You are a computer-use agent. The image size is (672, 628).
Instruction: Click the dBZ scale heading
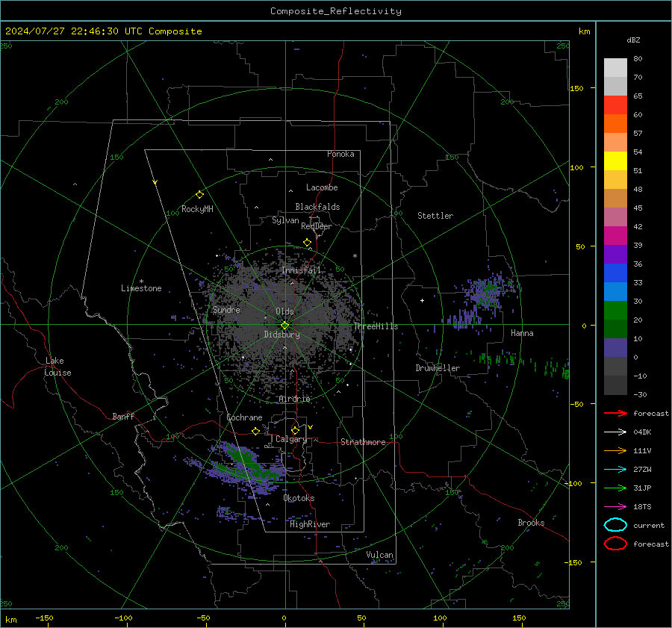(x=633, y=40)
